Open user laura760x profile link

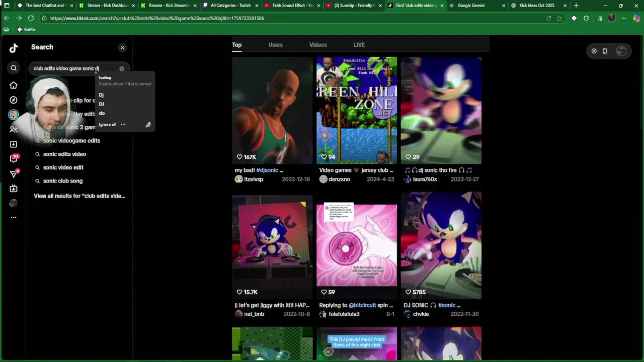pos(425,179)
